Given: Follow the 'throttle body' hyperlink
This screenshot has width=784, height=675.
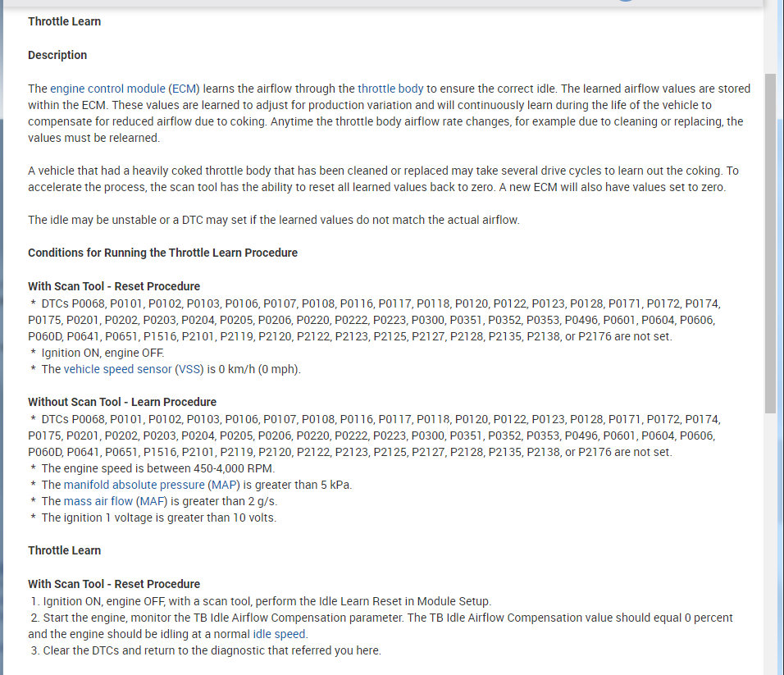Looking at the screenshot, I should pos(392,89).
